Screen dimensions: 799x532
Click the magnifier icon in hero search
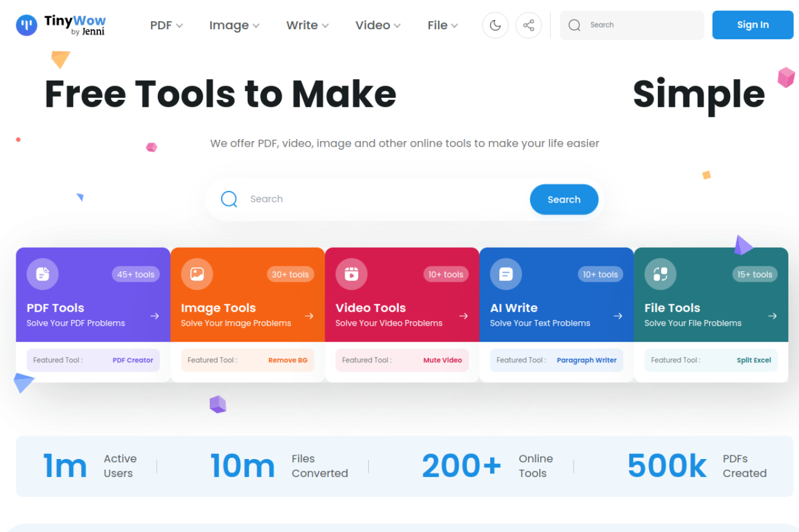[x=229, y=199]
